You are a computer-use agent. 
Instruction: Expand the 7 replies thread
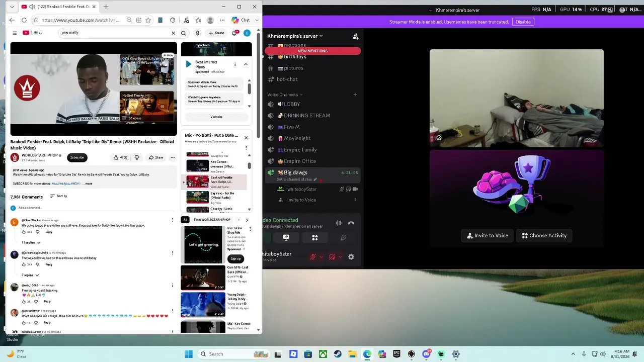(x=30, y=275)
